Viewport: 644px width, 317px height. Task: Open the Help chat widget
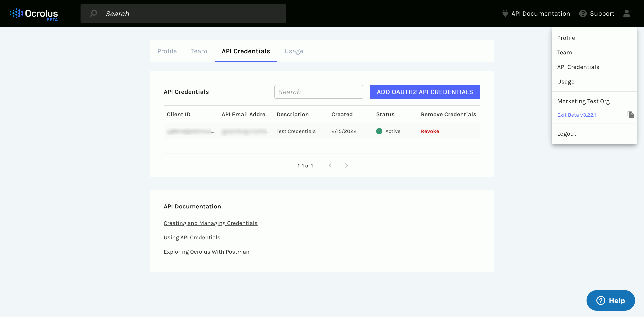pyautogui.click(x=610, y=300)
